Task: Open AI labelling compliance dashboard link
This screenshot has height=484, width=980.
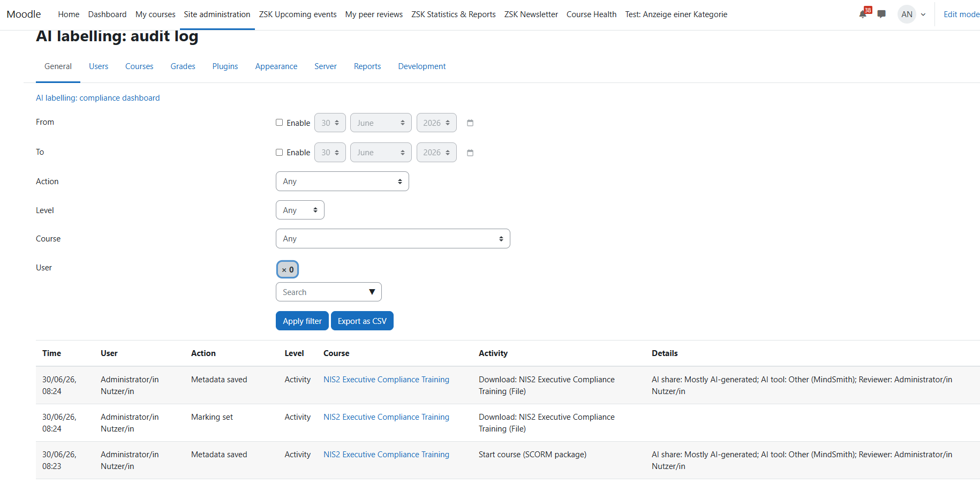Action: point(97,98)
